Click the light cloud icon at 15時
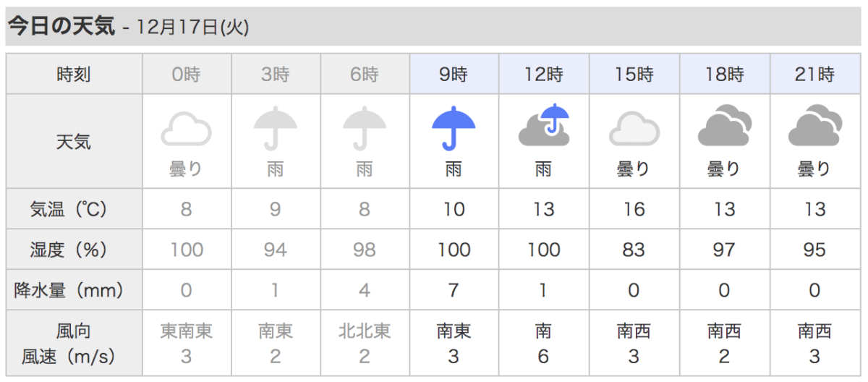Screen dimensions: 868x382 click(x=634, y=129)
